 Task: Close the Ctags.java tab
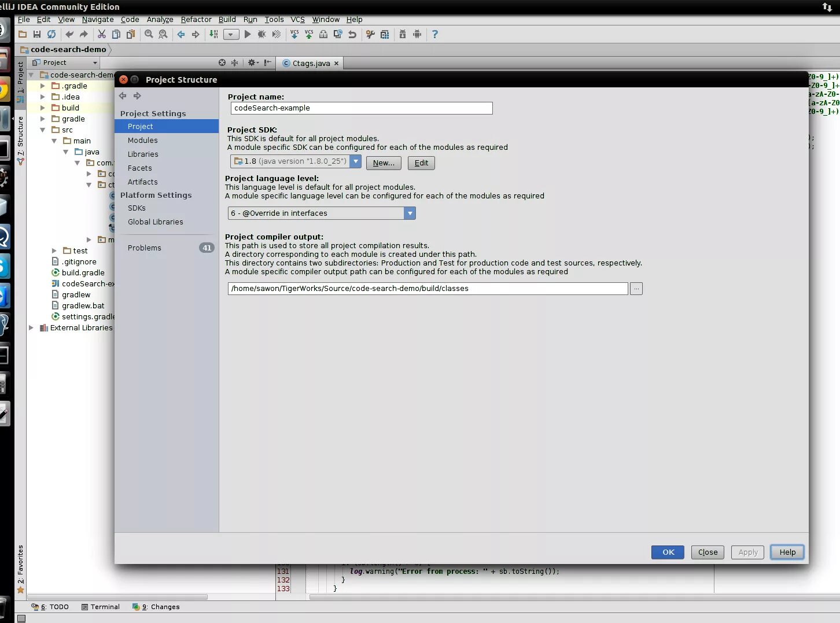pos(336,64)
